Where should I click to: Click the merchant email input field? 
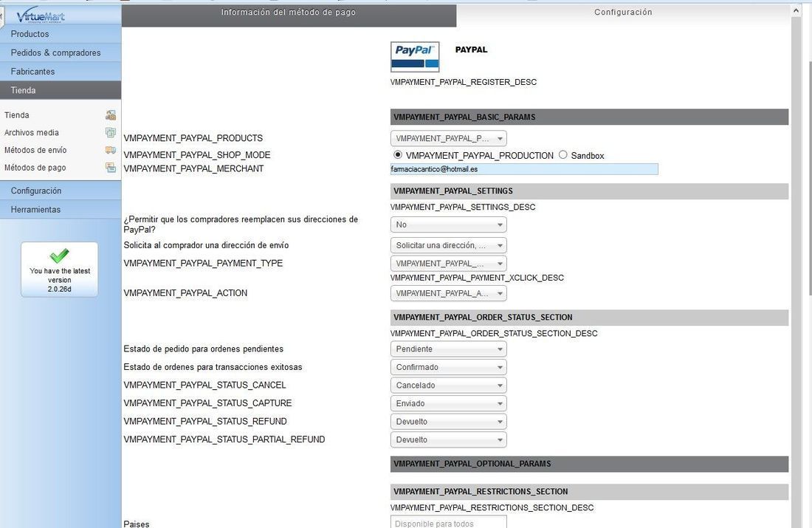(x=524, y=169)
